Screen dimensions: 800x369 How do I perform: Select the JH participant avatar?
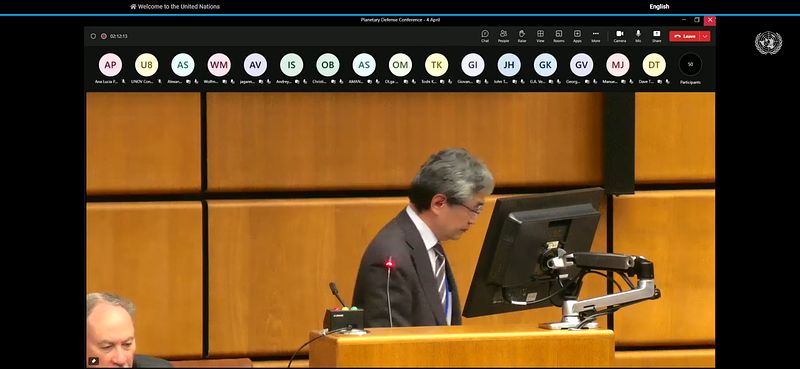tap(509, 65)
